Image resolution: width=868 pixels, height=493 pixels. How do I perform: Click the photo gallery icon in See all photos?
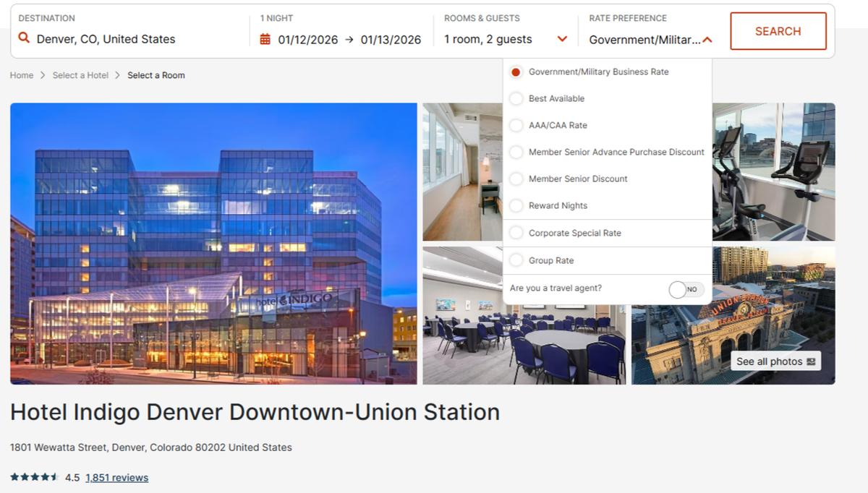click(811, 361)
